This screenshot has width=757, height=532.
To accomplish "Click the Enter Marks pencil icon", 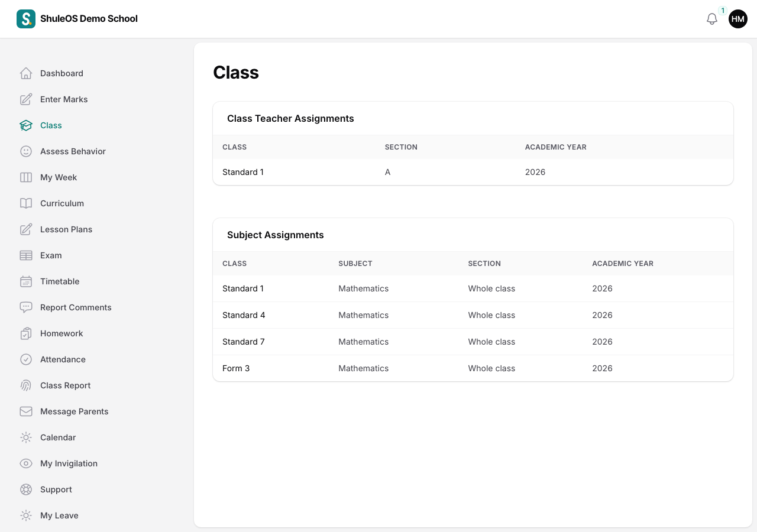I will pyautogui.click(x=26, y=99).
